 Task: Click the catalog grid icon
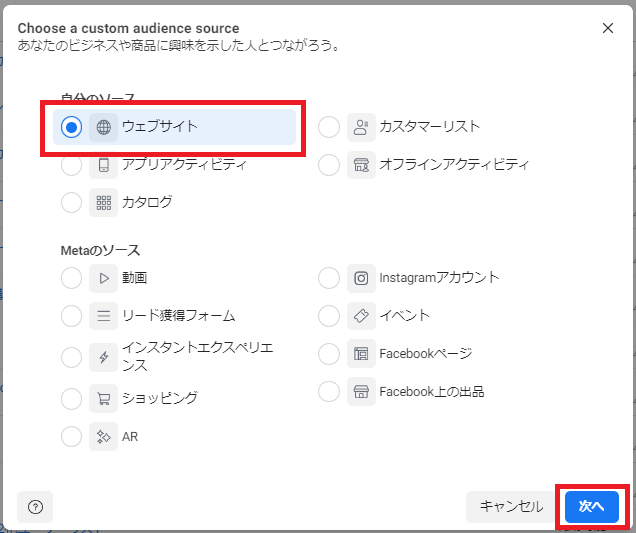point(103,202)
